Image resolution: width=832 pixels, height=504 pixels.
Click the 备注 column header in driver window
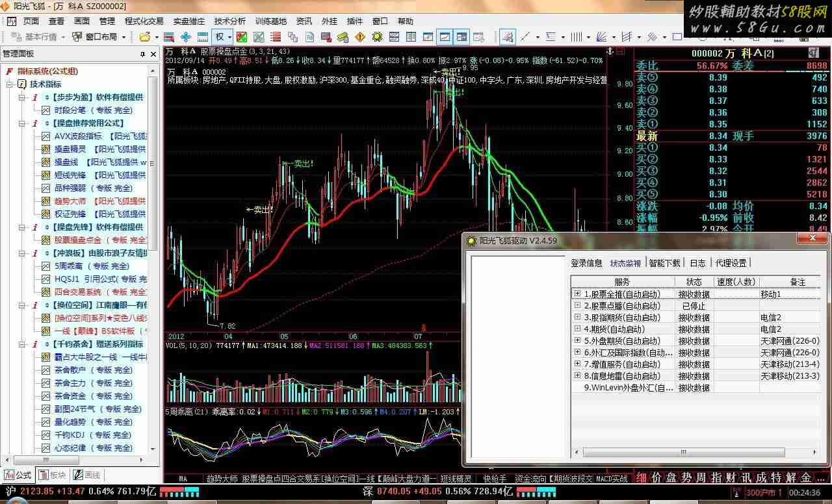click(x=790, y=282)
